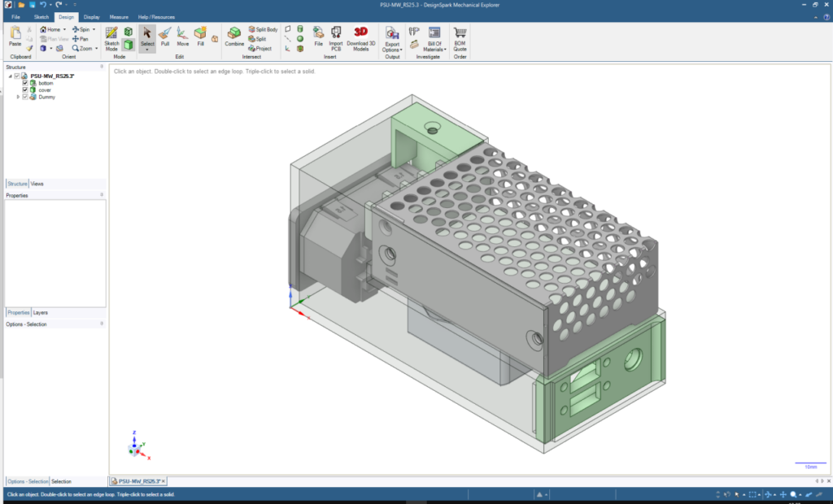Close the PSU-MW_RS25.3 document tab
The height and width of the screenshot is (504, 833).
163,481
